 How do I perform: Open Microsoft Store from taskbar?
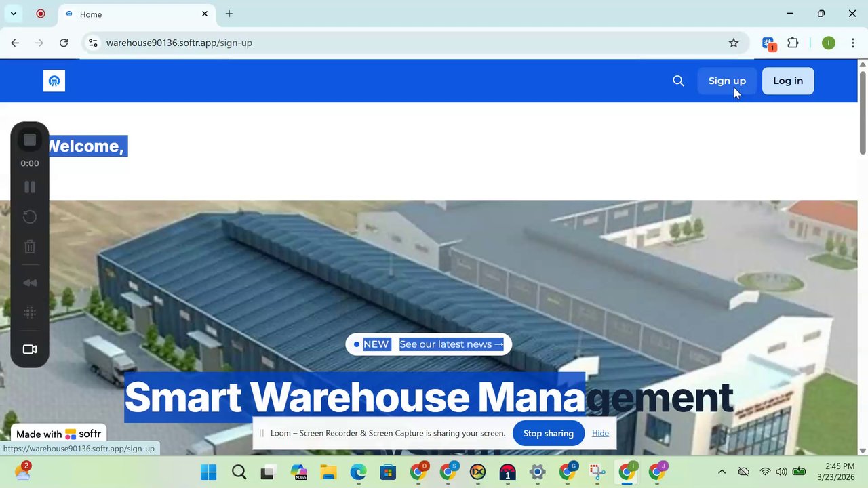coord(388,472)
